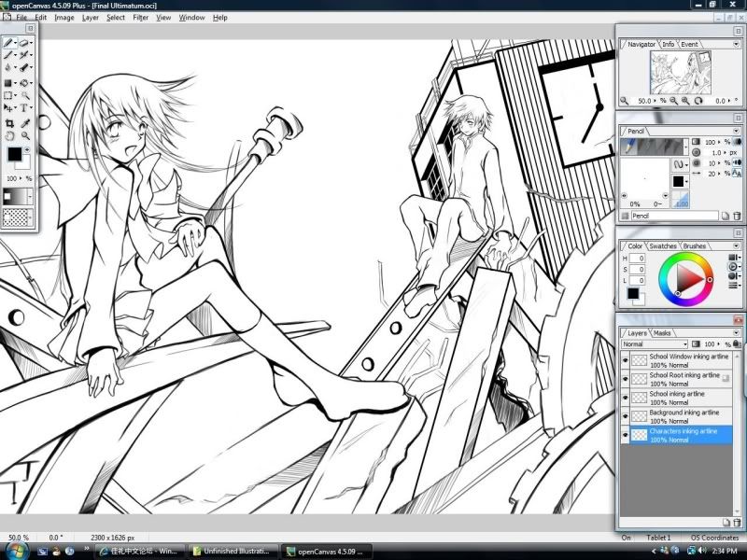747x560 pixels.
Task: Delete the selected layer with trash icon
Action: (737, 522)
